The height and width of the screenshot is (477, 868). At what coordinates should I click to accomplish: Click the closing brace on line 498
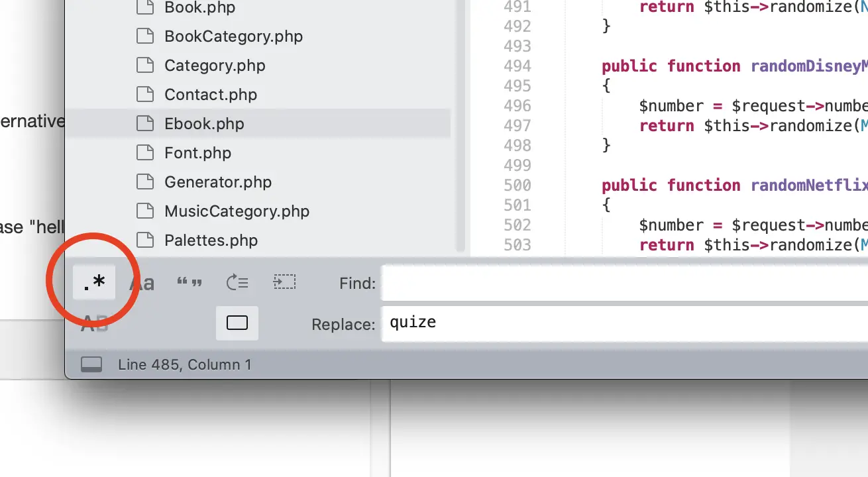point(606,146)
